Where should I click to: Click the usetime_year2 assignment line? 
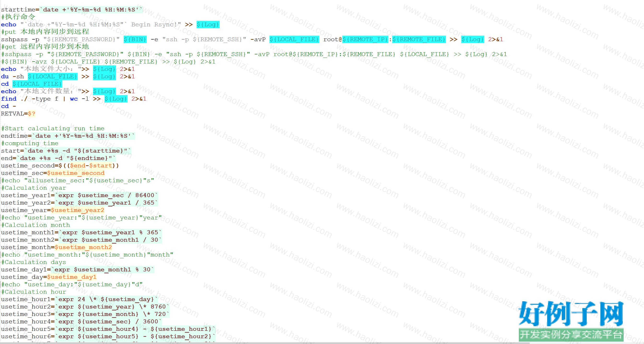coord(80,203)
